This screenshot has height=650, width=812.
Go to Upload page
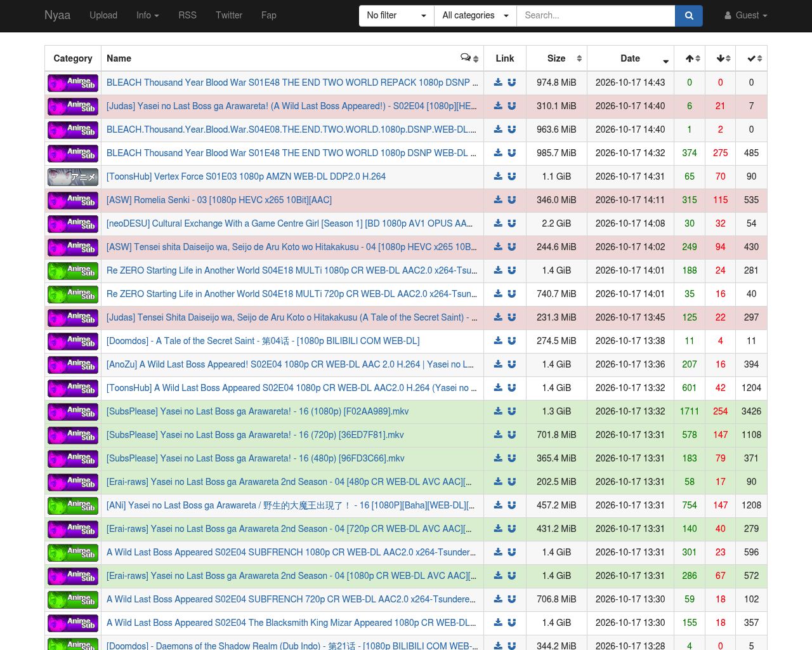pyautogui.click(x=103, y=15)
